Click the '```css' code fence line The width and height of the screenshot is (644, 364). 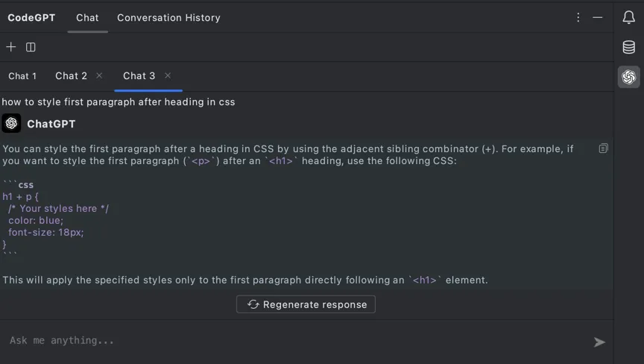(18, 185)
